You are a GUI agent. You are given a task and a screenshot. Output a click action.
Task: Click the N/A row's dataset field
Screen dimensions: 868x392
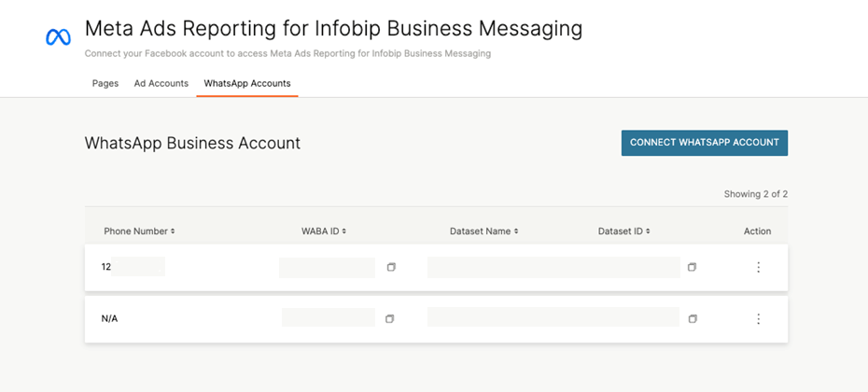pyautogui.click(x=553, y=317)
